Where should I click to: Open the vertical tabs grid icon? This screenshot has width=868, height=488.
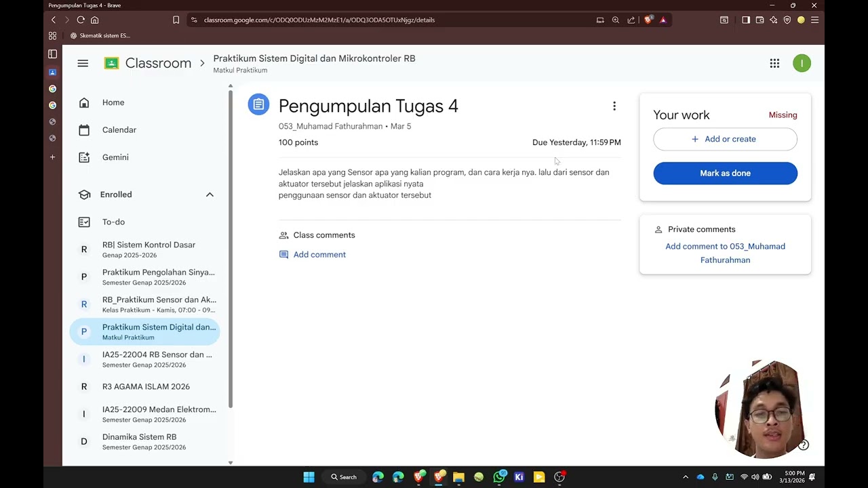tap(52, 35)
